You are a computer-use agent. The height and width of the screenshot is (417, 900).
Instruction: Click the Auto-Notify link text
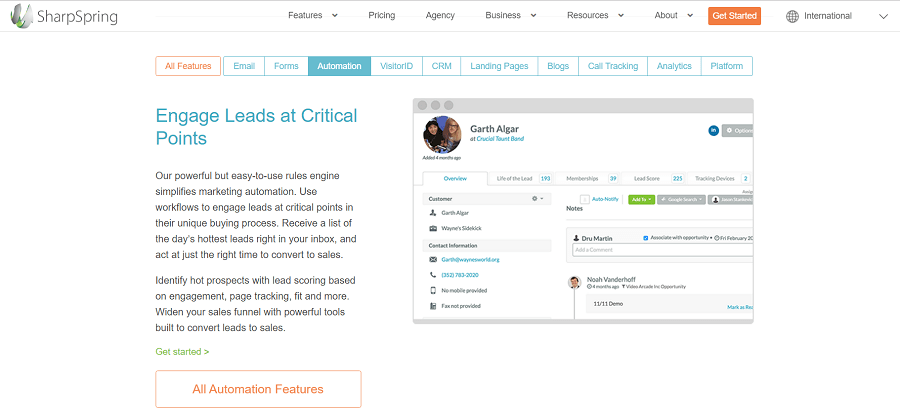tap(606, 200)
